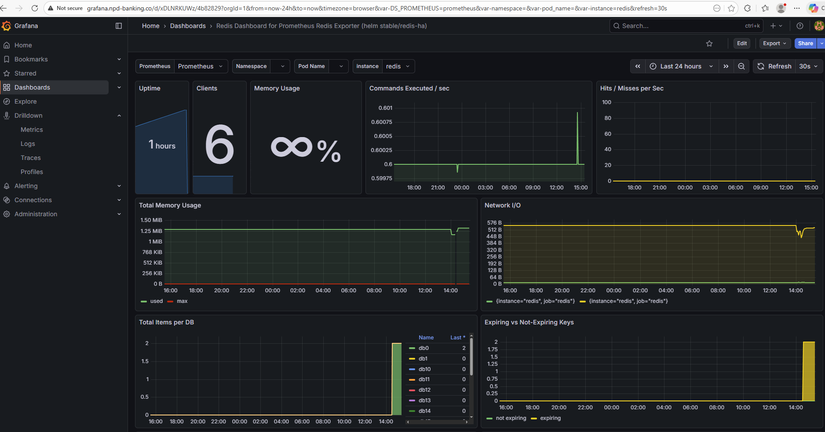Dock or undock the sidebar menu
This screenshot has height=432, width=825.
[119, 26]
